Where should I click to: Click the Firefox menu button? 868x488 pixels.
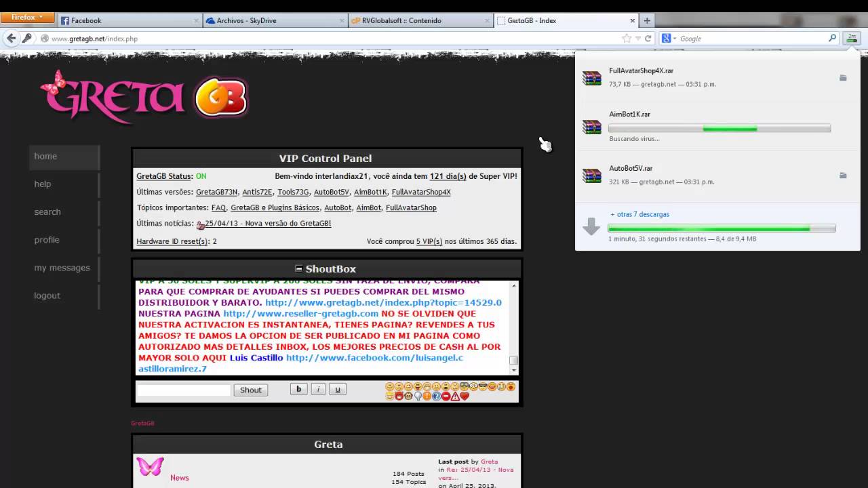click(27, 17)
